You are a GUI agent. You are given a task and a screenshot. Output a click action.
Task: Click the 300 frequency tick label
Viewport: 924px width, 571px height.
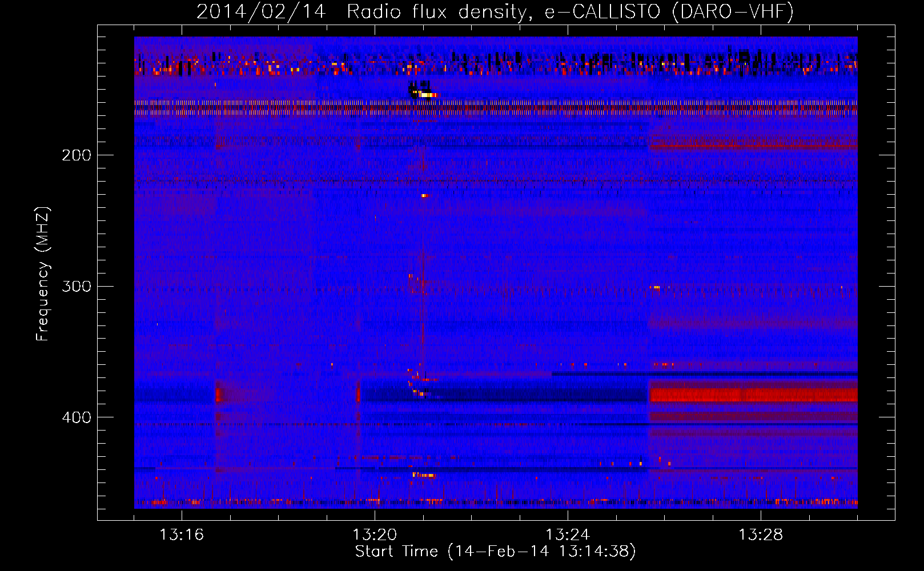pos(77,286)
